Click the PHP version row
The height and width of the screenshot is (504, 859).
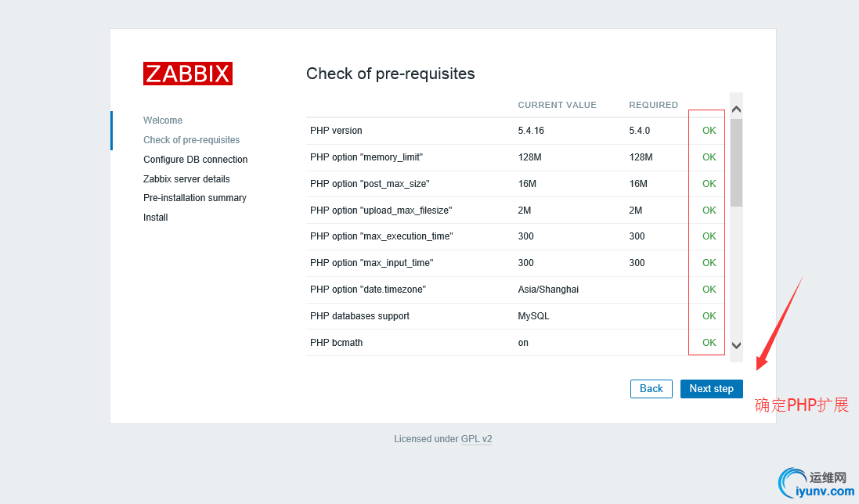coord(515,131)
